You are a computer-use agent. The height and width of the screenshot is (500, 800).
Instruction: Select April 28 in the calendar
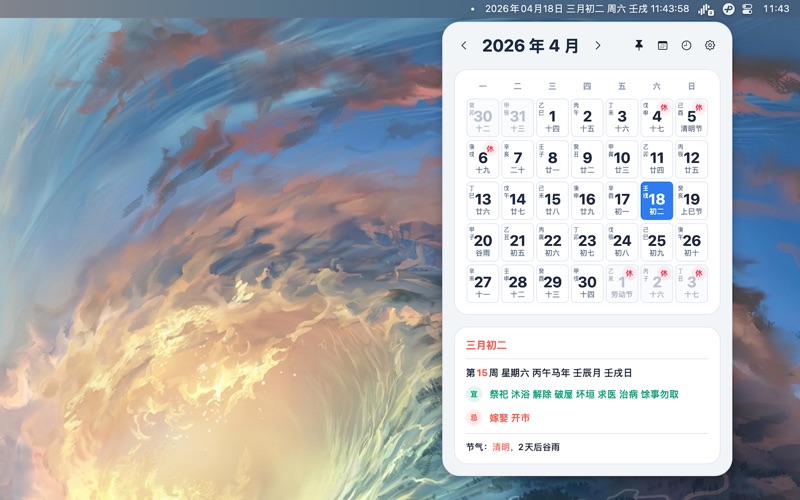pyautogui.click(x=517, y=284)
